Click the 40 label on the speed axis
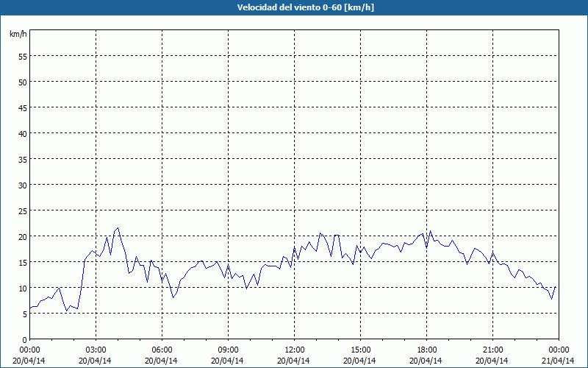Image resolution: width=588 pixels, height=368 pixels. [x=23, y=133]
